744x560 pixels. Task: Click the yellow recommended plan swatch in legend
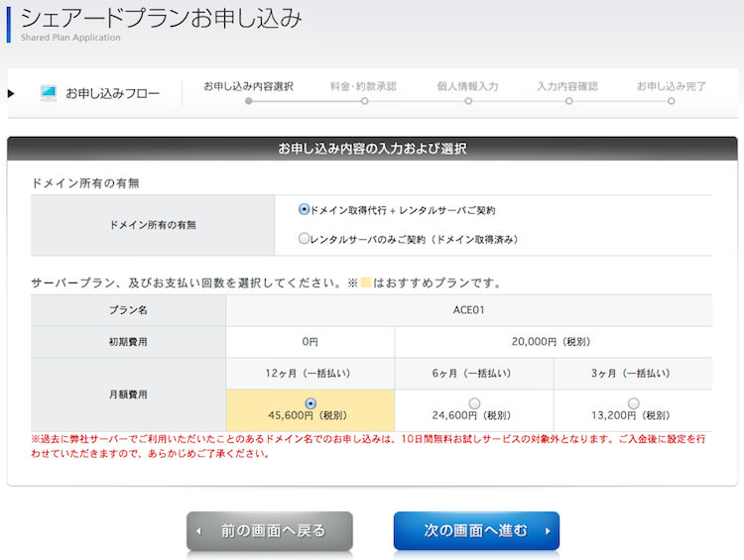(365, 283)
